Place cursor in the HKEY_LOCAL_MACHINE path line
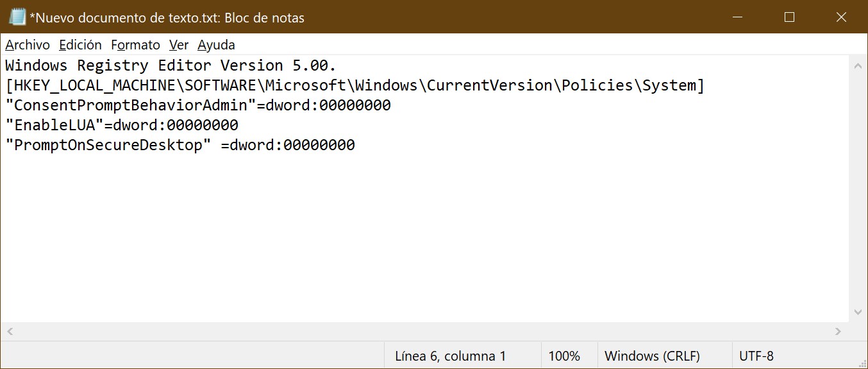868x369 pixels. pos(355,85)
